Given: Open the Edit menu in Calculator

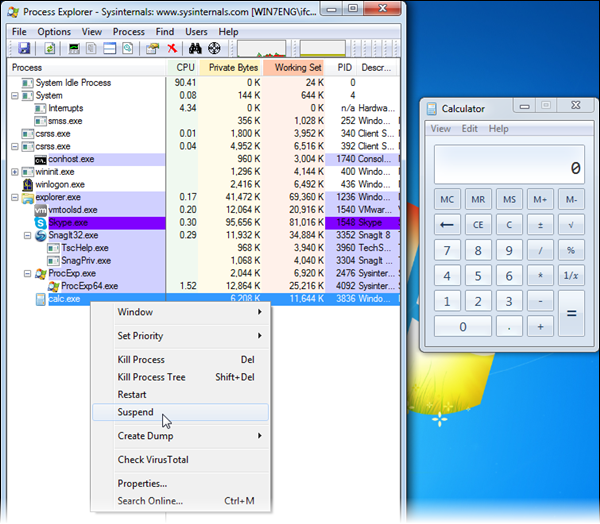Looking at the screenshot, I should pyautogui.click(x=470, y=129).
